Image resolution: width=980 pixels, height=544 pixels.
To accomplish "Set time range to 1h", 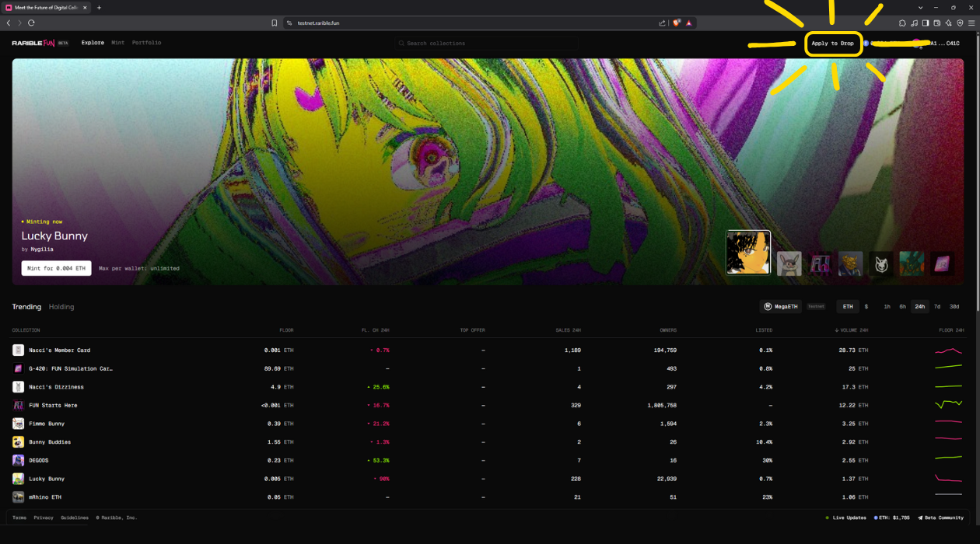I will tap(887, 307).
